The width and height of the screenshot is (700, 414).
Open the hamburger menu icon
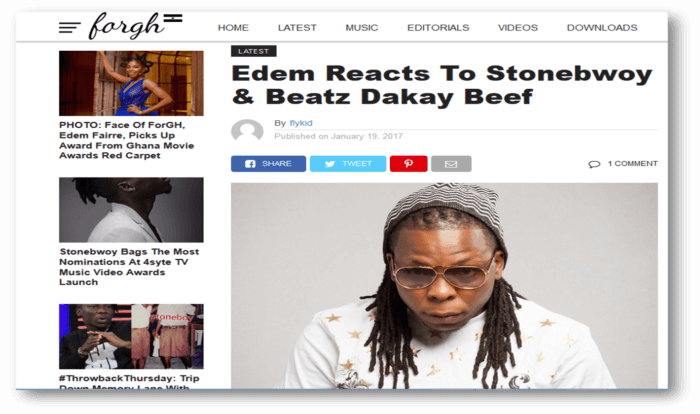pos(70,28)
